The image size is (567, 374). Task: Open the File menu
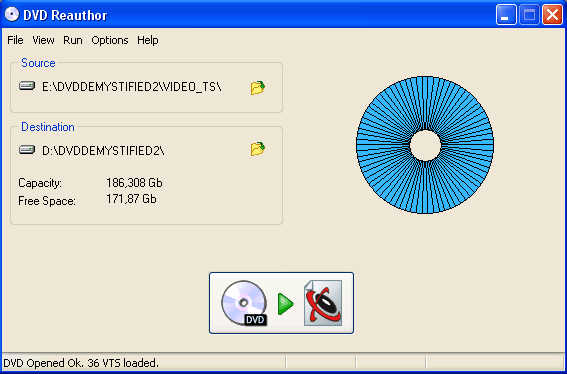click(15, 40)
